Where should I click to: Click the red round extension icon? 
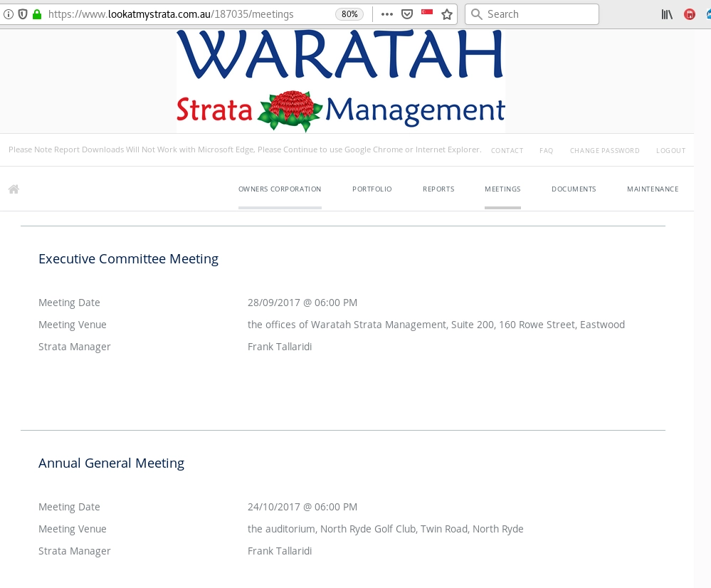[x=689, y=14]
